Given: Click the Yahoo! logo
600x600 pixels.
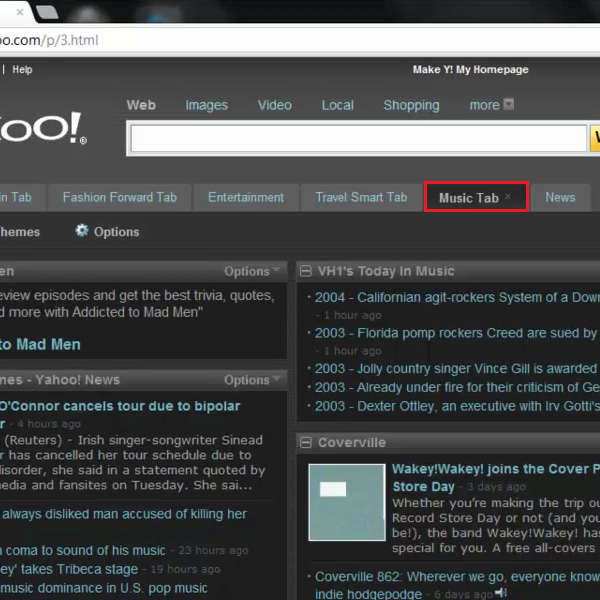Looking at the screenshot, I should [43, 128].
